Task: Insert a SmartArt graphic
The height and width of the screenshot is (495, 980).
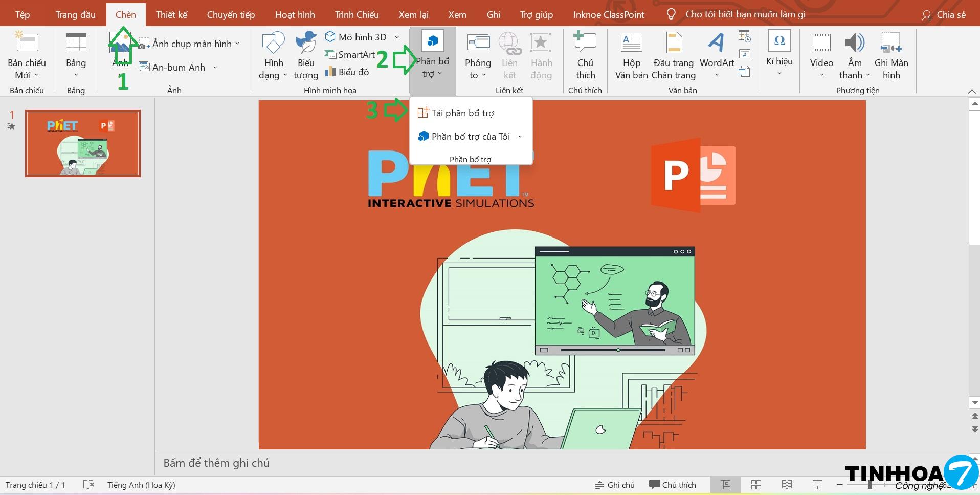Action: coord(350,55)
